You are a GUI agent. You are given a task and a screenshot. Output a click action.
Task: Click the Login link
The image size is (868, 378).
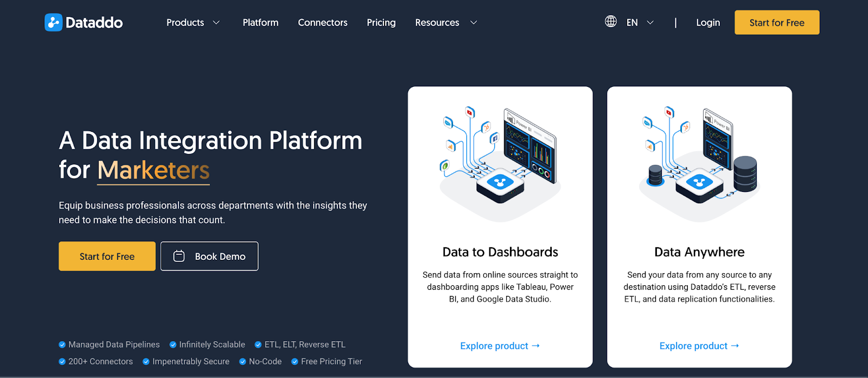pyautogui.click(x=708, y=23)
